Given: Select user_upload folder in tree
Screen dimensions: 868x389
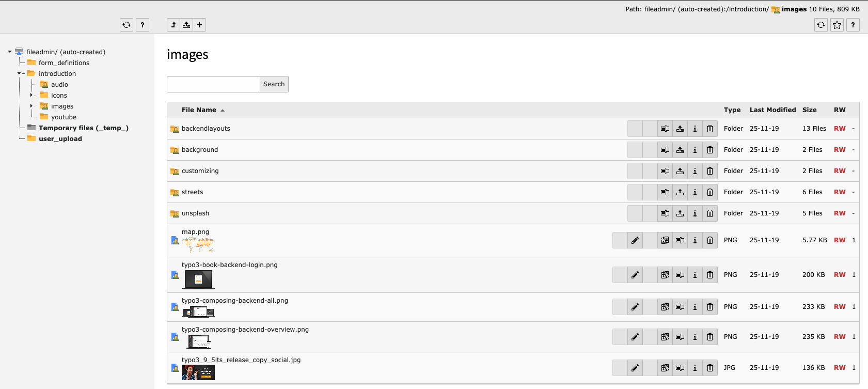Looking at the screenshot, I should [x=60, y=138].
